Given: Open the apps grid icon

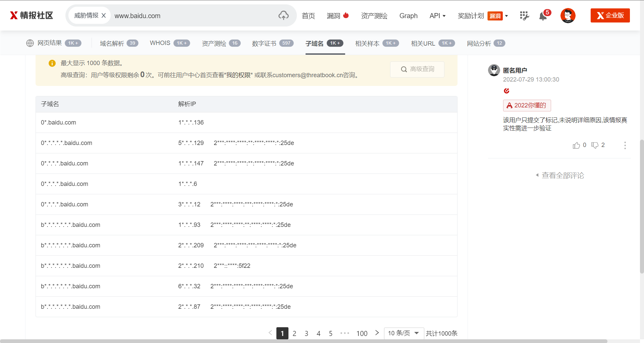Looking at the screenshot, I should click(524, 15).
